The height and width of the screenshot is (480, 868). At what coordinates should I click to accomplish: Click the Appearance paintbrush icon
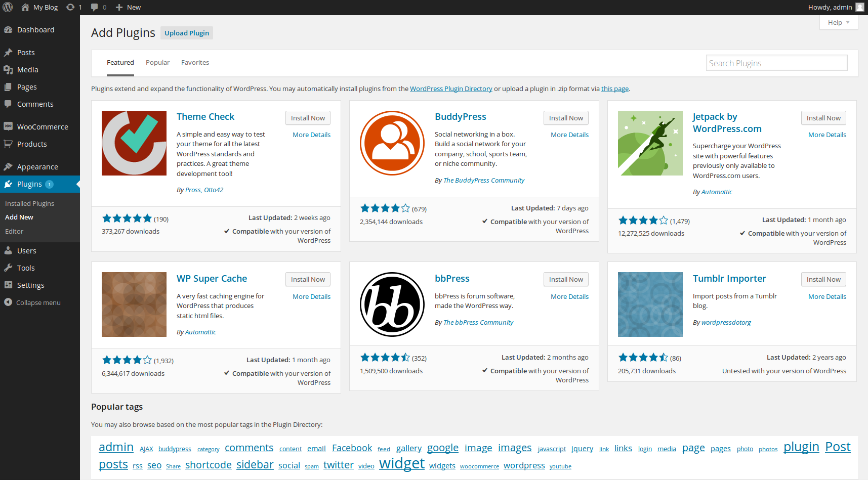(x=8, y=167)
